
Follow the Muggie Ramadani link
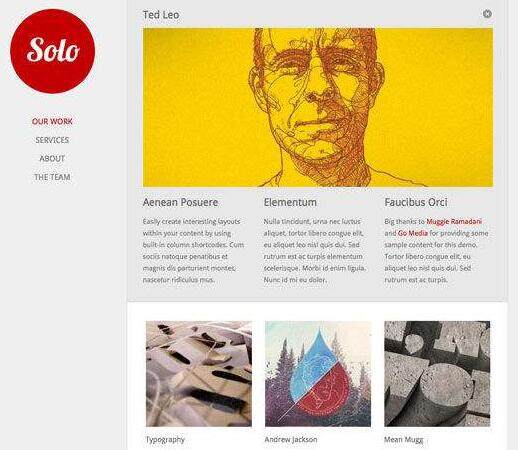454,221
